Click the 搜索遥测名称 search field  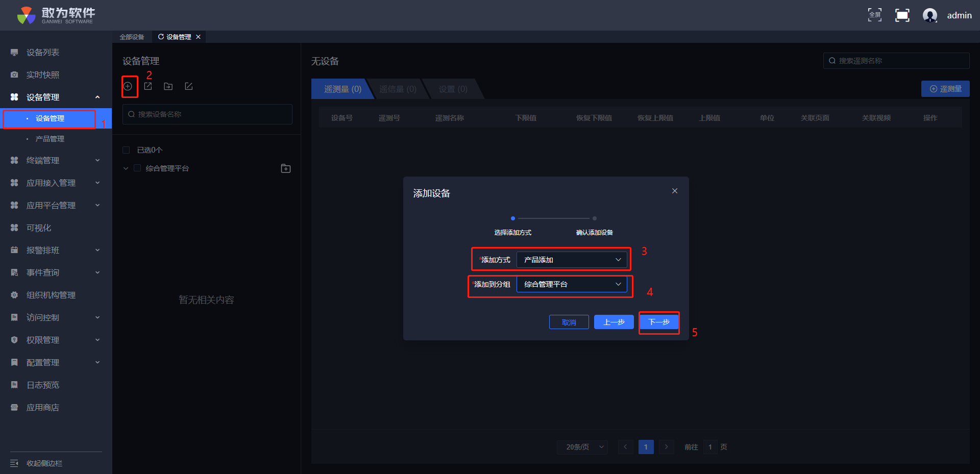[x=896, y=61]
